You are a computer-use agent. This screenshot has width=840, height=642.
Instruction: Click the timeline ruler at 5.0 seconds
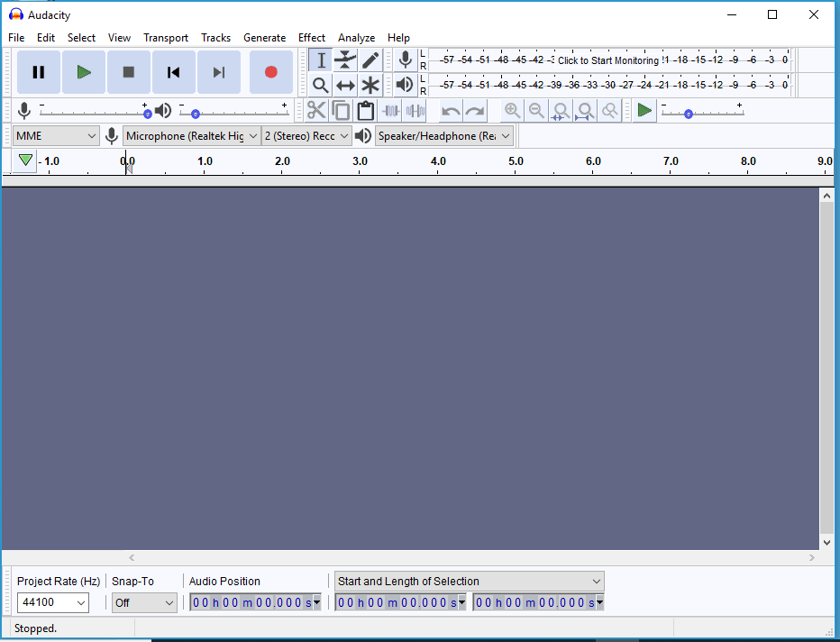pyautogui.click(x=516, y=161)
